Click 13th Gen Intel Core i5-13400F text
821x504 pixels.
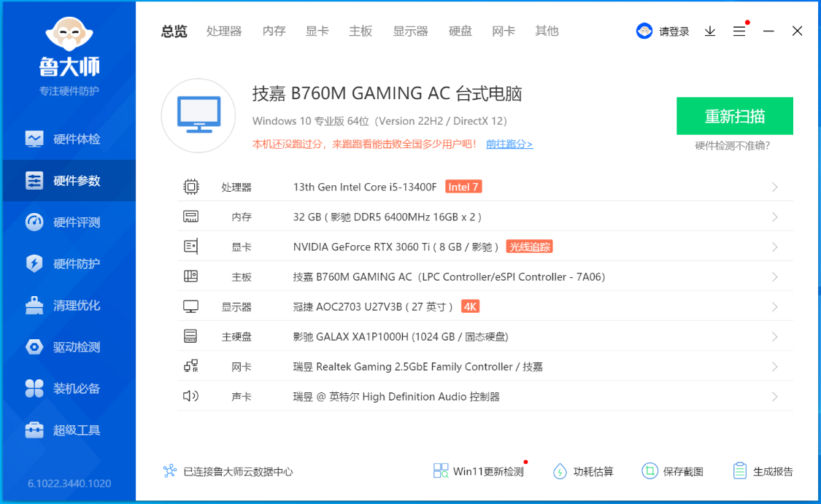pos(365,187)
